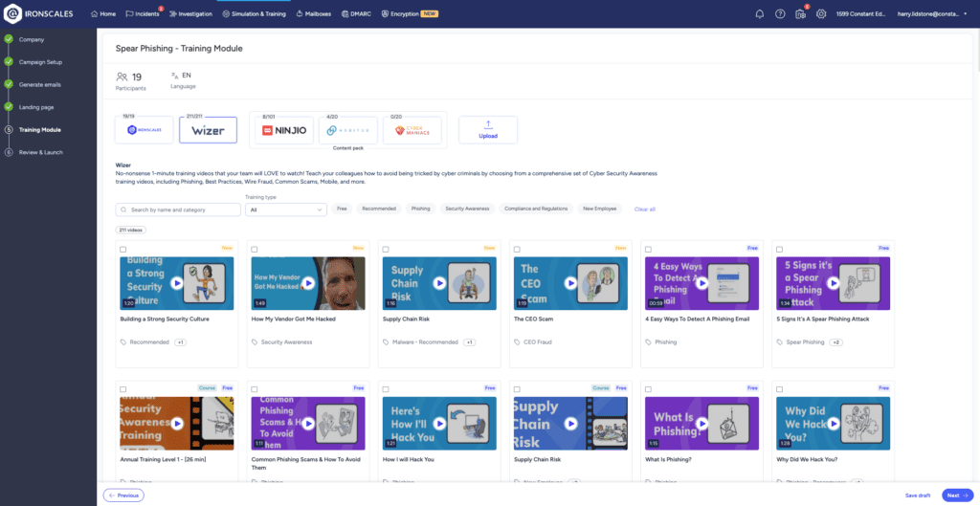Check Building a Strong Security Culture checkbox
Viewport: 980px width, 506px height.
click(x=123, y=250)
